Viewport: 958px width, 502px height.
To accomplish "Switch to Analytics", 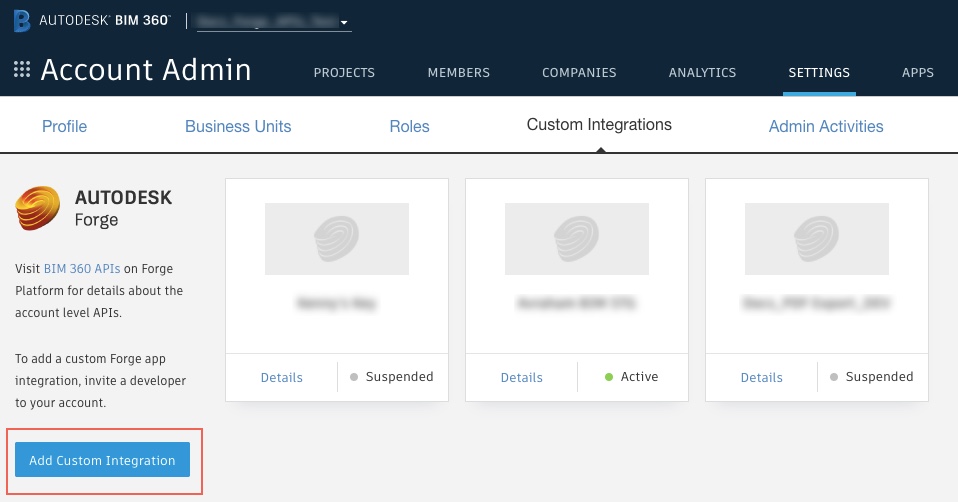I will 702,73.
